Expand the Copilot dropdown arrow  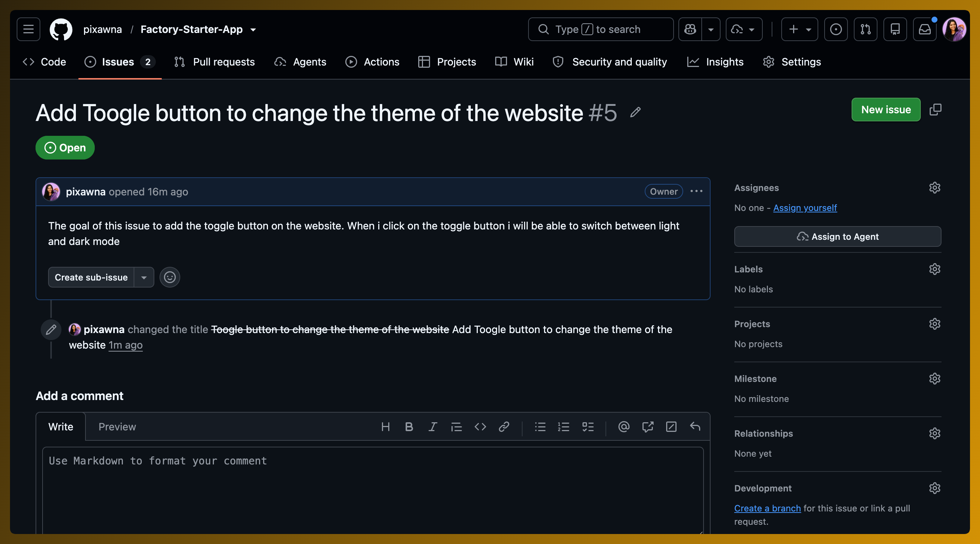pyautogui.click(x=711, y=29)
